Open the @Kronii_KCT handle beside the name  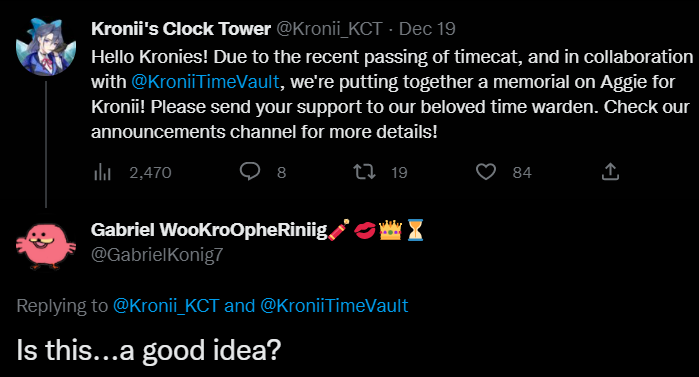[329, 29]
